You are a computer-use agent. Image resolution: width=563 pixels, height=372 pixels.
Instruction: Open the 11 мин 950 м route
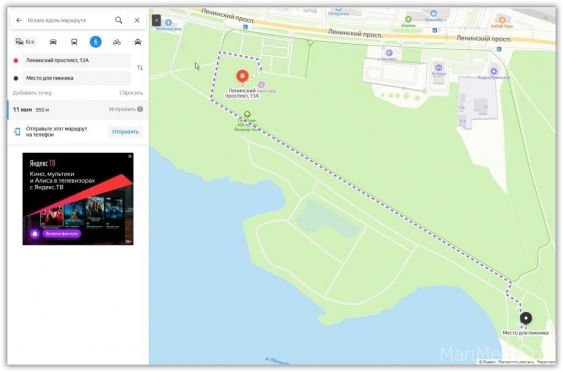[78, 110]
